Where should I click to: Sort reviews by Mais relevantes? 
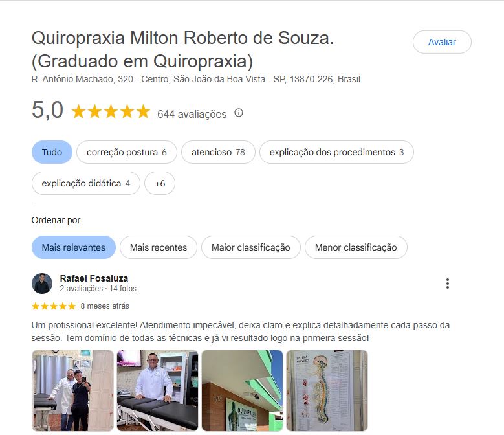tap(74, 247)
